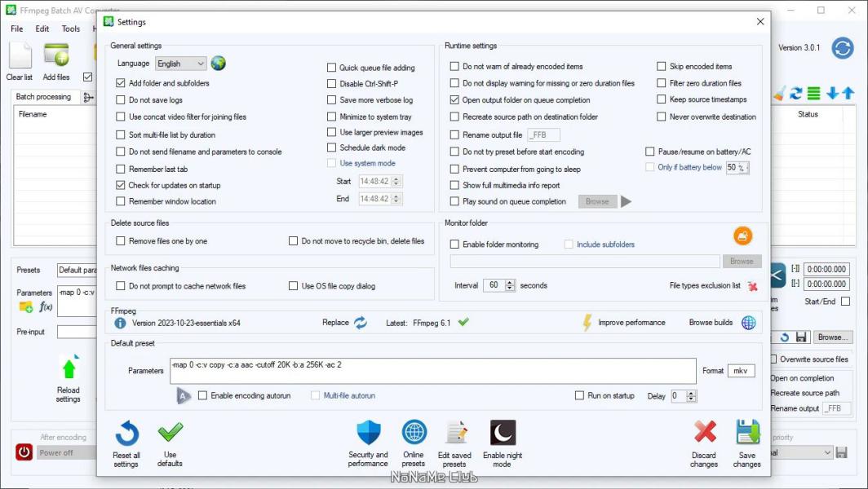Click the Browse button for sound file
The image size is (868, 489).
tap(597, 201)
